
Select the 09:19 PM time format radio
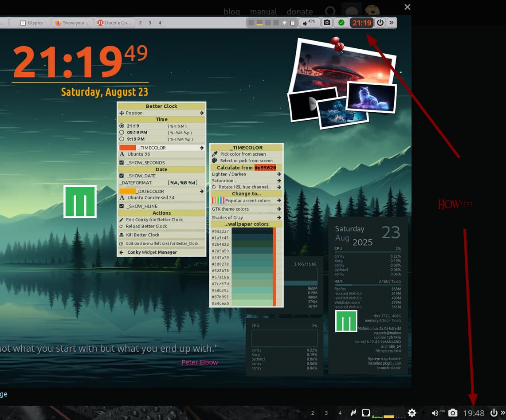[122, 133]
